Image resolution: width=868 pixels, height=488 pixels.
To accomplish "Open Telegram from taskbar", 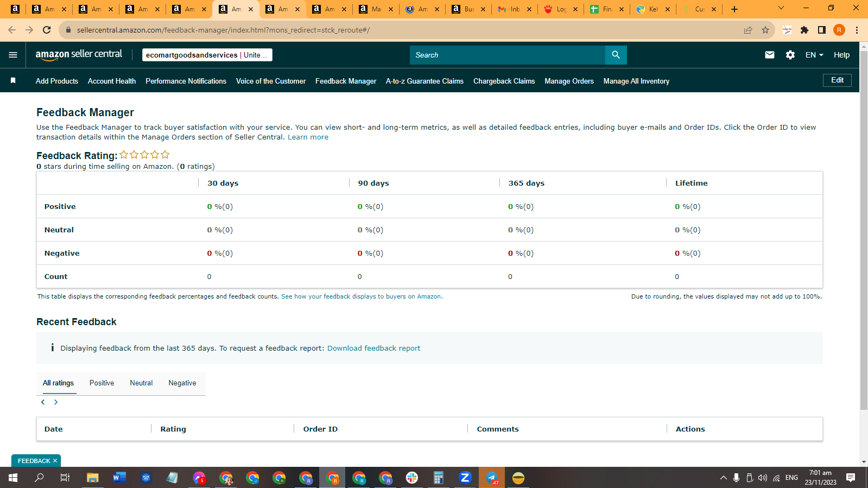I will [x=492, y=478].
